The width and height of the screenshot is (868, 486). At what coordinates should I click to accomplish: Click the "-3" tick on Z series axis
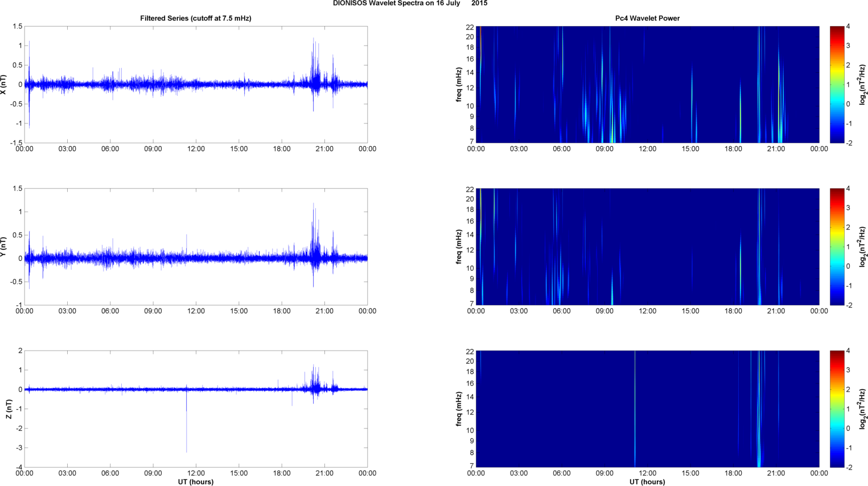(x=19, y=448)
